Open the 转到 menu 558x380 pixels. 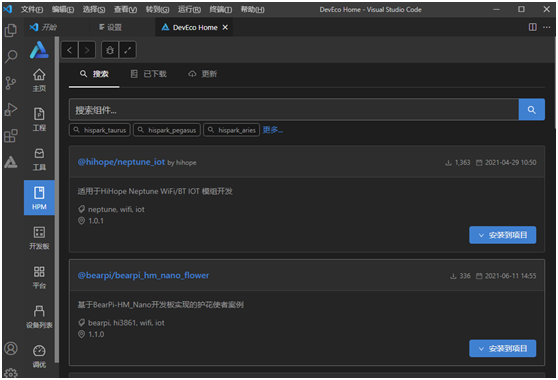pos(157,10)
